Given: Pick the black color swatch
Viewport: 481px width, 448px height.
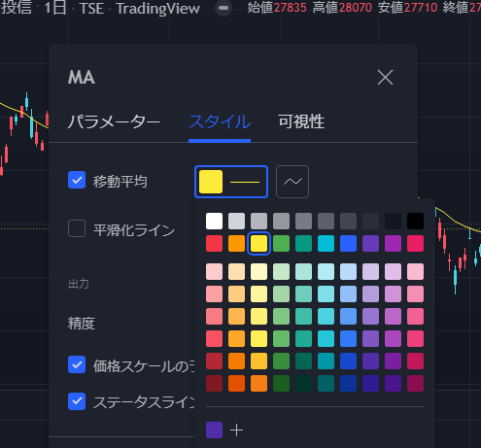Looking at the screenshot, I should [415, 221].
